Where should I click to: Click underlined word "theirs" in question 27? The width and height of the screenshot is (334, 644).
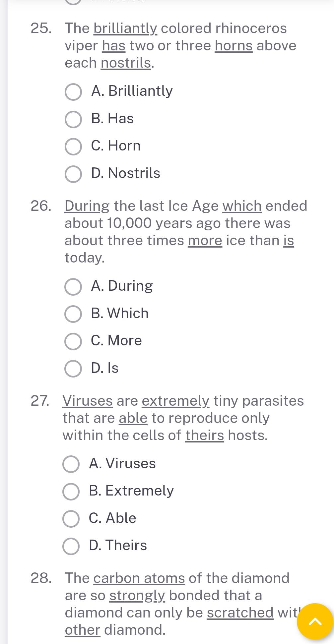pos(205,435)
